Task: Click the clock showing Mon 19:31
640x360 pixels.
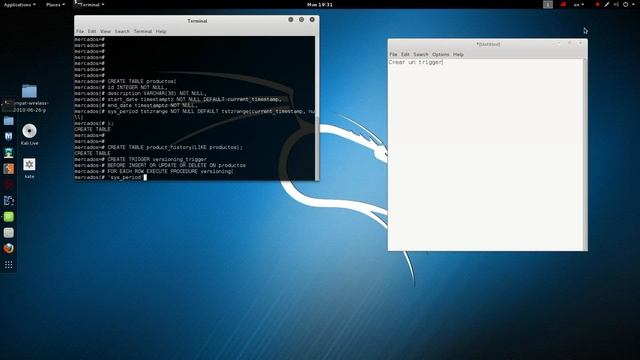Action: [320, 4]
